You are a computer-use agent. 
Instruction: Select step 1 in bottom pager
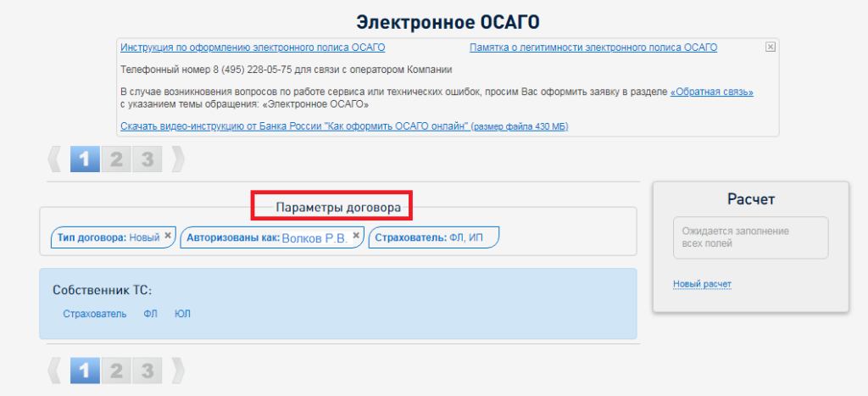click(x=85, y=370)
